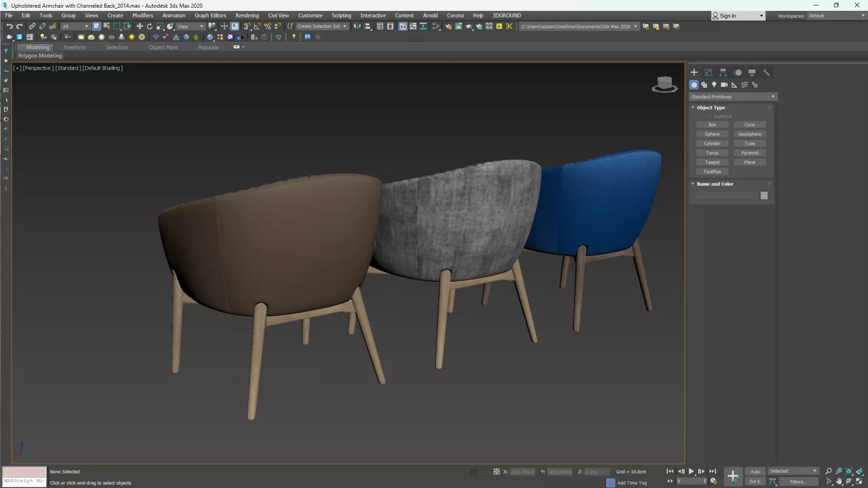Open the Rendering menu
The width and height of the screenshot is (868, 488).
coord(247,15)
